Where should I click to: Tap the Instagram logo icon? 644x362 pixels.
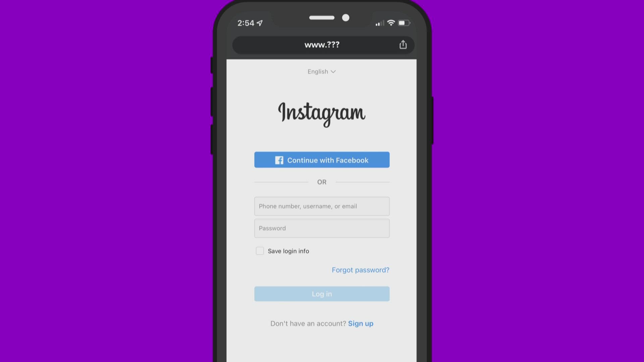(322, 113)
